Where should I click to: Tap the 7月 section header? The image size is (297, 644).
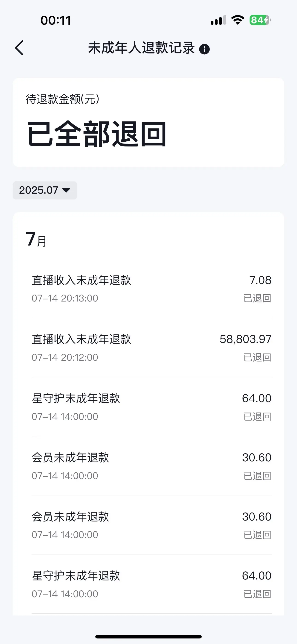tap(36, 239)
